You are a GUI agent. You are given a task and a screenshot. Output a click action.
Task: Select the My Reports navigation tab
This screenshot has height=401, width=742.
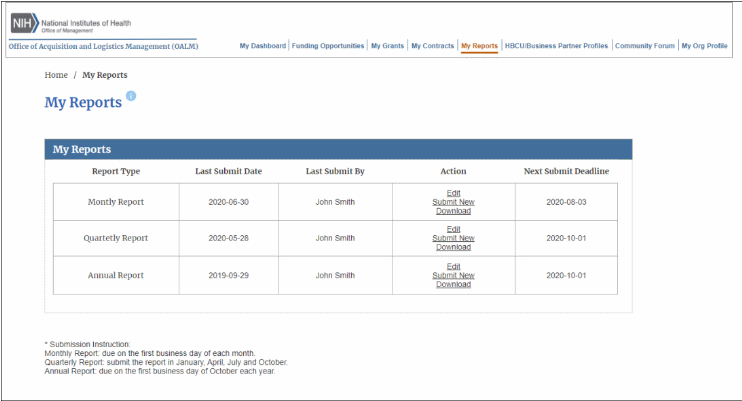(x=479, y=46)
